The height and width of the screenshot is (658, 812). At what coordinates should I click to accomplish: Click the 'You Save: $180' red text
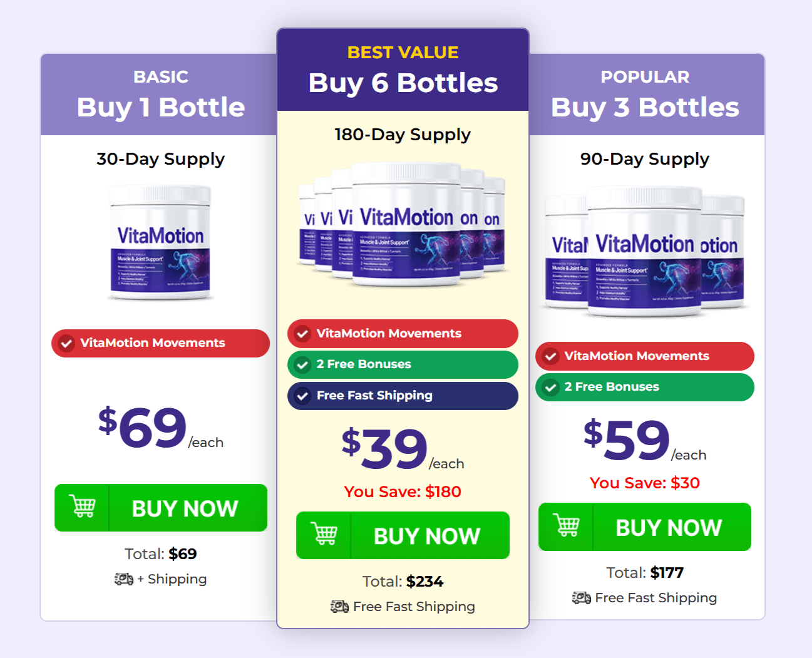click(x=403, y=491)
